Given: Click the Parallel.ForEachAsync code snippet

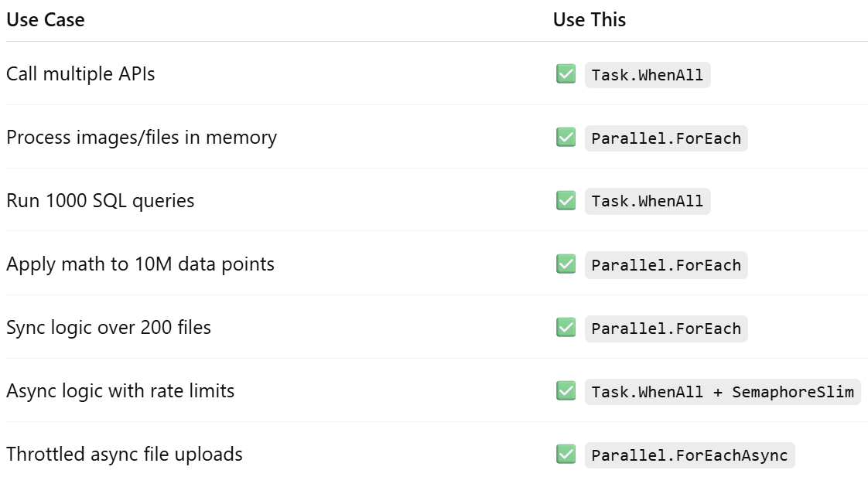Looking at the screenshot, I should pyautogui.click(x=689, y=455).
